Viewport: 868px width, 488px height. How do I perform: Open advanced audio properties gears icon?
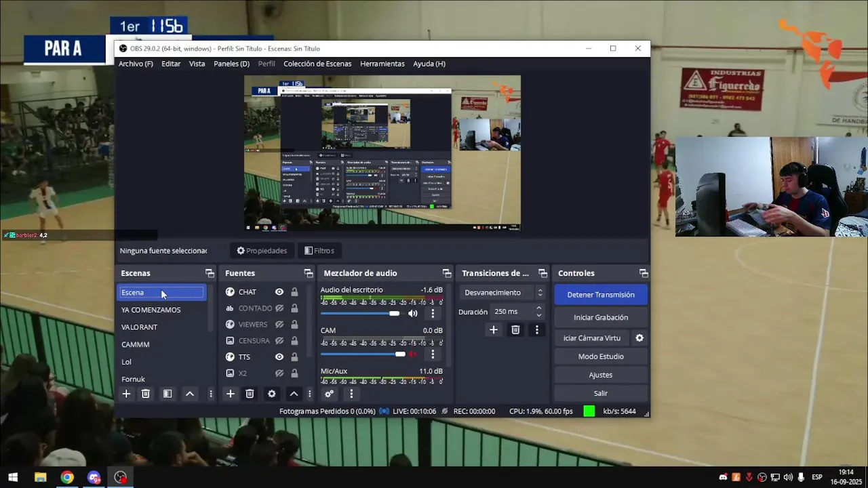point(329,394)
